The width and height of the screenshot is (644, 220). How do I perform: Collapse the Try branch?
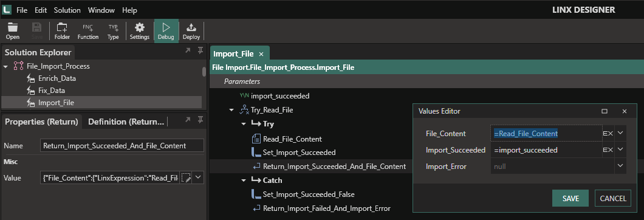244,124
